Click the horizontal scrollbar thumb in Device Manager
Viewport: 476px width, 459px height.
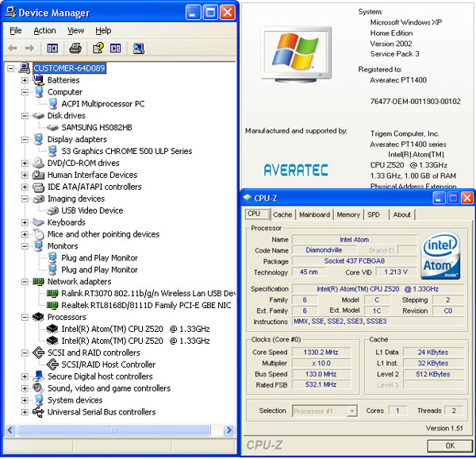113,430
